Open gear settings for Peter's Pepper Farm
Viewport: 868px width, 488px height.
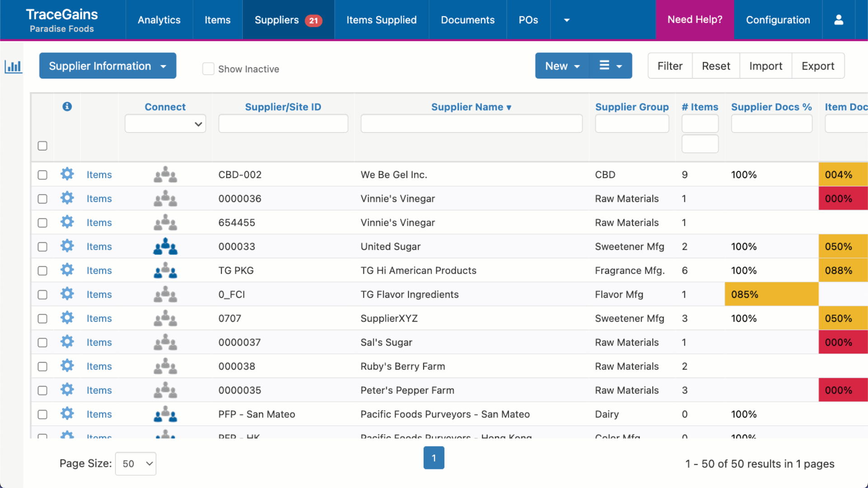coord(67,389)
